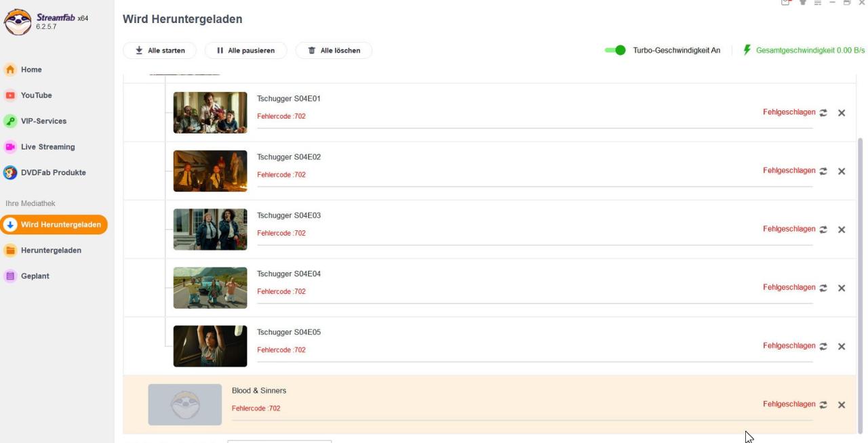Remove Tschugger S04E04 with its X icon
868x443 pixels.
pos(842,288)
